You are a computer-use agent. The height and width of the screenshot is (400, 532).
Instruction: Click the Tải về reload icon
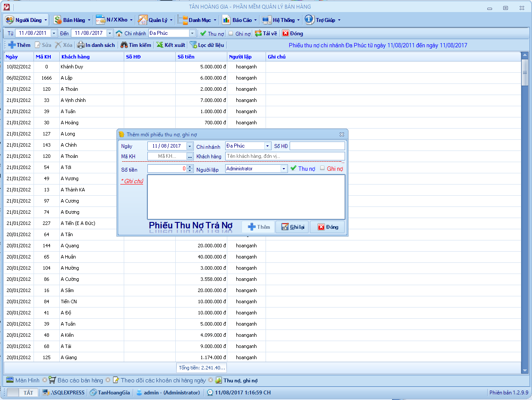point(258,33)
